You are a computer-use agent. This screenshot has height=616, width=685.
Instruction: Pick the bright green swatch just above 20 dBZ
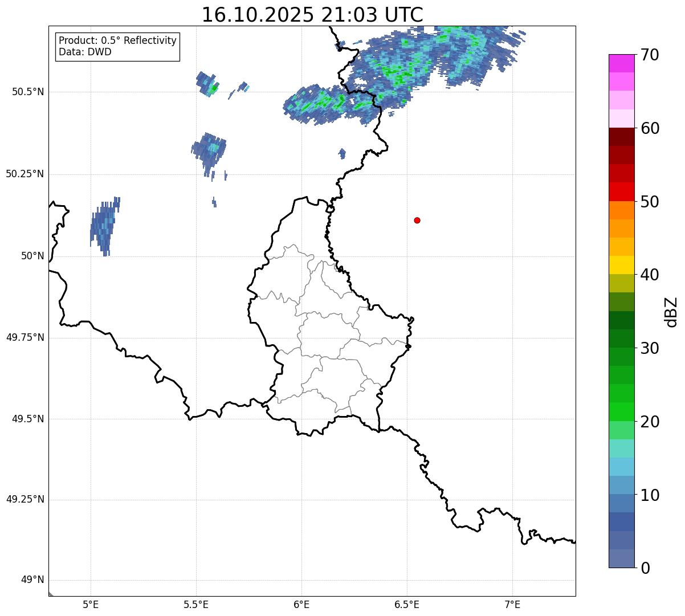622,412
